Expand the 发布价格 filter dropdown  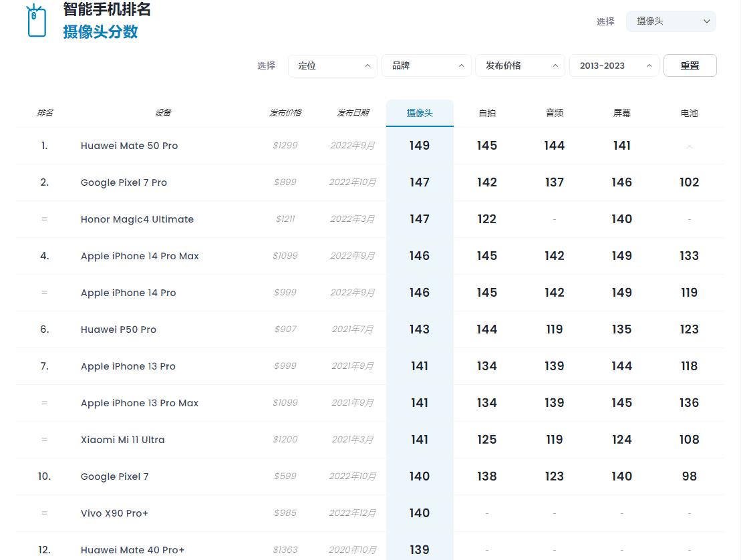tap(521, 65)
